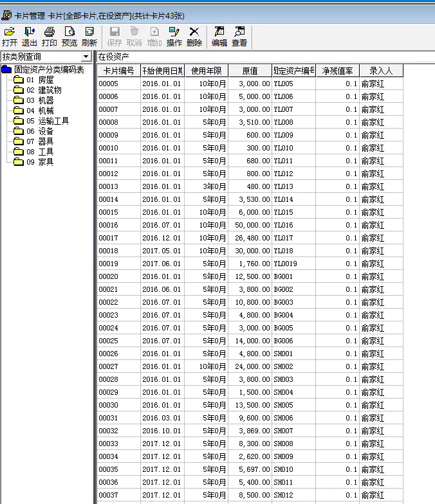Open the 按类别查询 dropdown arrow
Image resolution: width=435 pixels, height=504 pixels.
coord(86,57)
